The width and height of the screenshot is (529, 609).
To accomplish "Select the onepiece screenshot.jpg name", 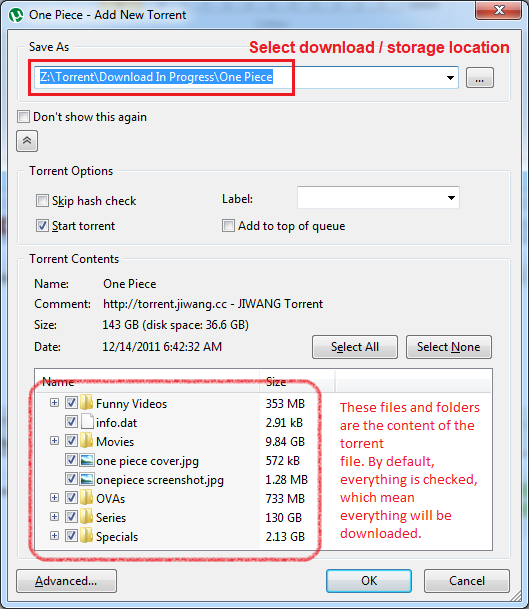I will (160, 480).
